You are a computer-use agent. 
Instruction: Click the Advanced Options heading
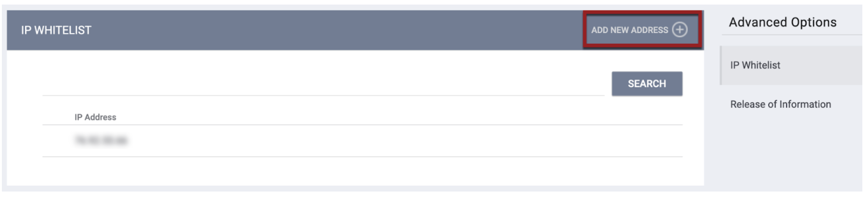[x=783, y=22]
